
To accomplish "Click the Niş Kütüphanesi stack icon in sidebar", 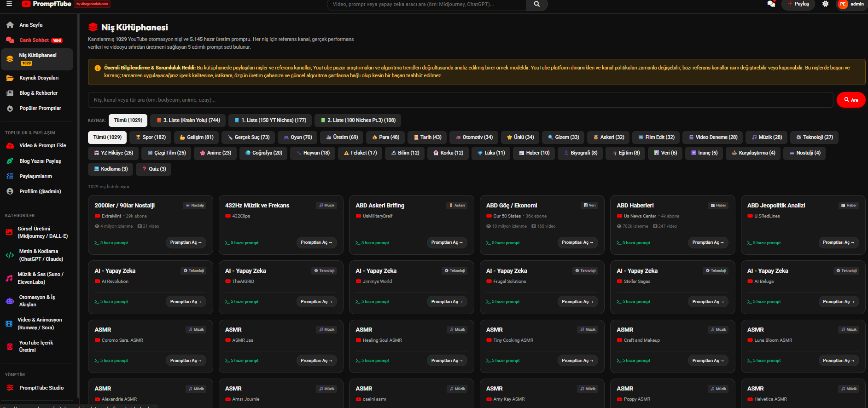I will pyautogui.click(x=10, y=59).
